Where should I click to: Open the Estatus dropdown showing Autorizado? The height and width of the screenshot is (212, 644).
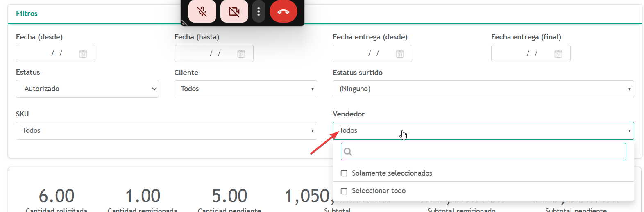pos(87,89)
